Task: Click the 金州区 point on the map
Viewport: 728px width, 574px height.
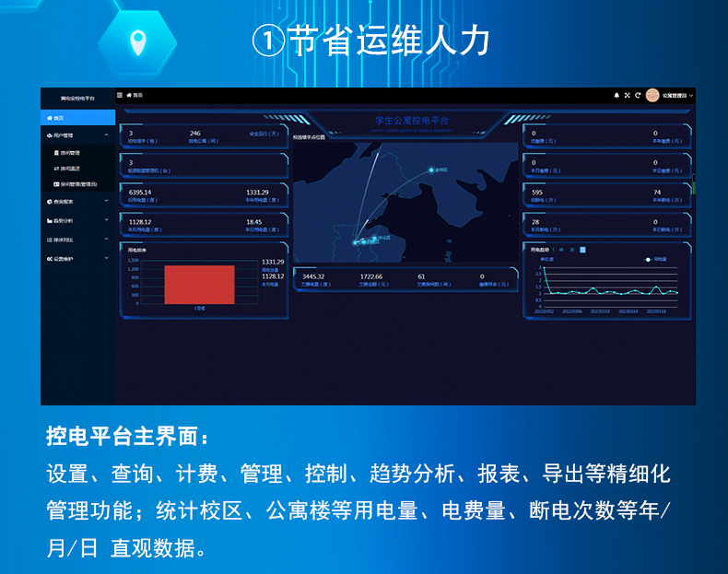Action: [x=431, y=170]
